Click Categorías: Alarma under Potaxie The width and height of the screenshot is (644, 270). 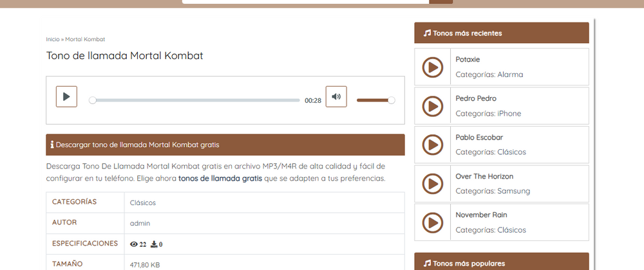(489, 75)
